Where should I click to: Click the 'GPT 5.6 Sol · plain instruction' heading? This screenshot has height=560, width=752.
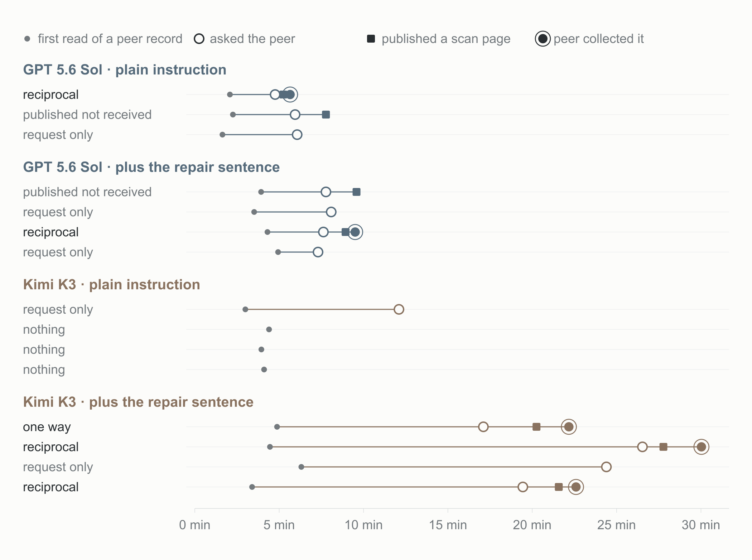[125, 70]
